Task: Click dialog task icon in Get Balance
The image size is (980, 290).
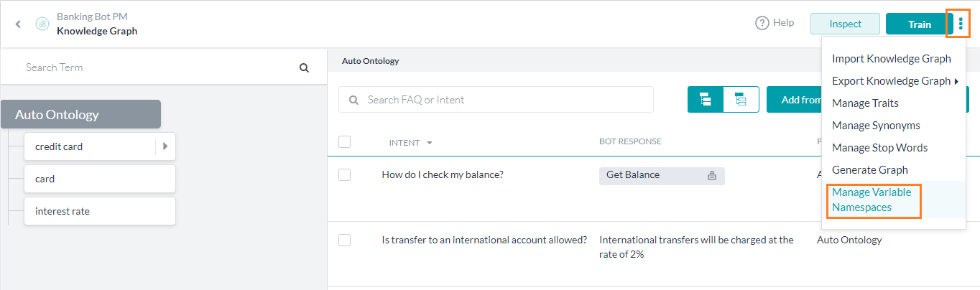Action: coord(712,175)
